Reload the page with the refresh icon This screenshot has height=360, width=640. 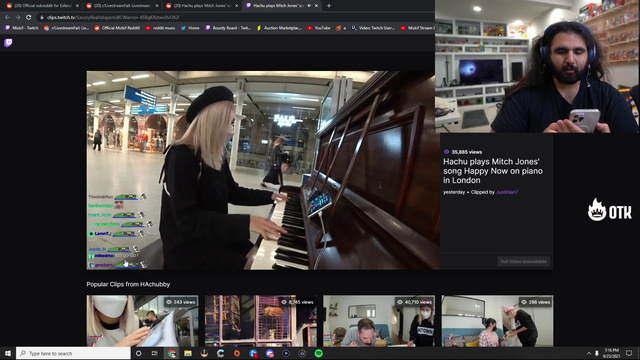point(29,18)
